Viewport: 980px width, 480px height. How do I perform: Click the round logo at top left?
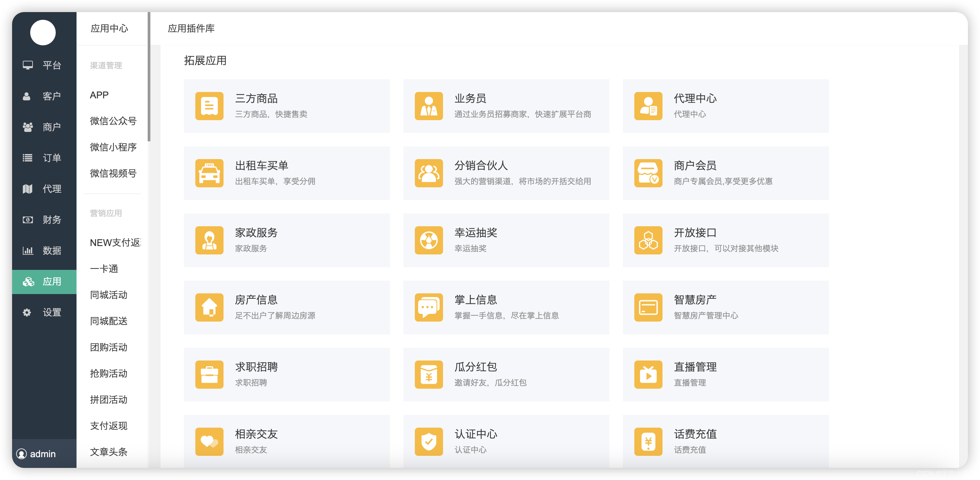(x=43, y=33)
